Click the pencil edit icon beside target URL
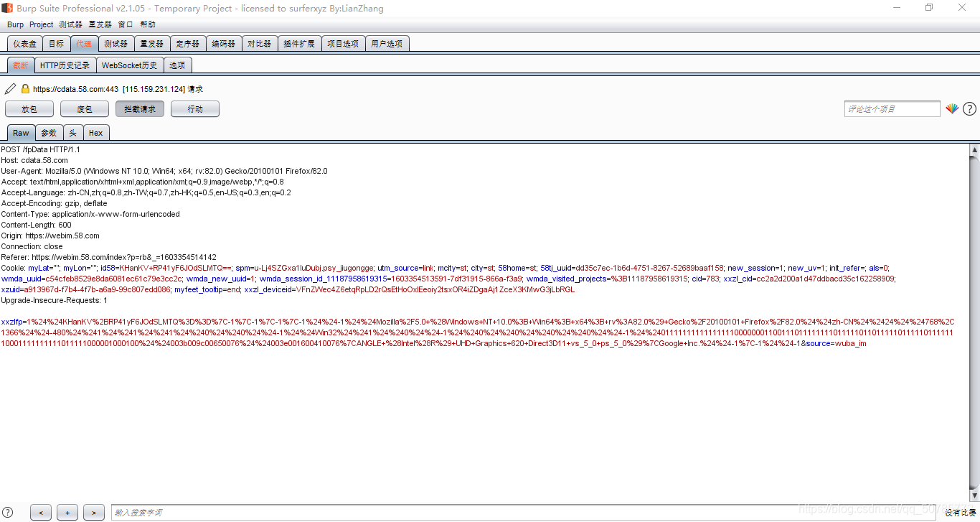This screenshot has width=980, height=522. point(10,89)
